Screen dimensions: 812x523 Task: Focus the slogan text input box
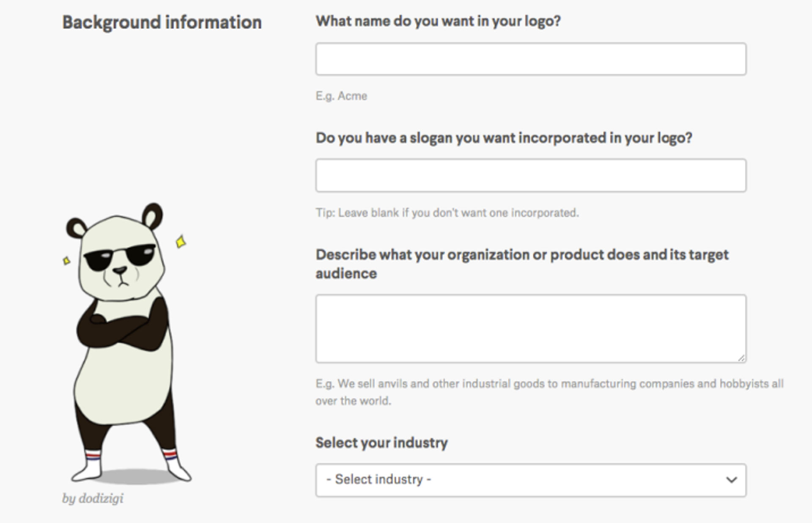[530, 176]
